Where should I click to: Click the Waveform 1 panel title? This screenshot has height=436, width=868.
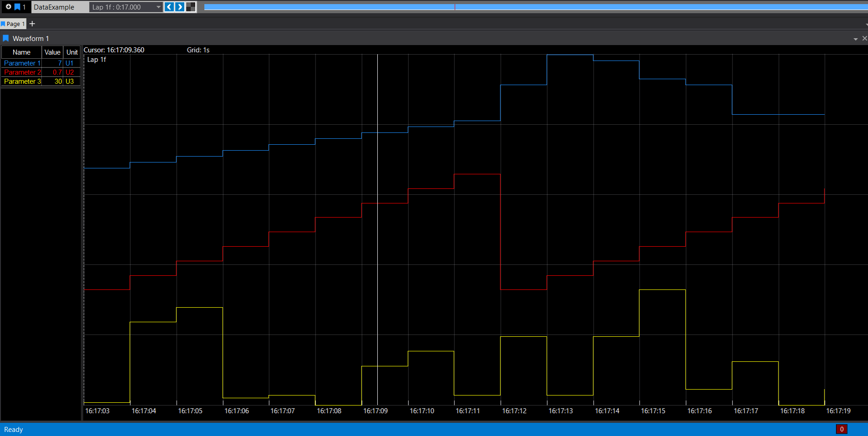(30, 39)
